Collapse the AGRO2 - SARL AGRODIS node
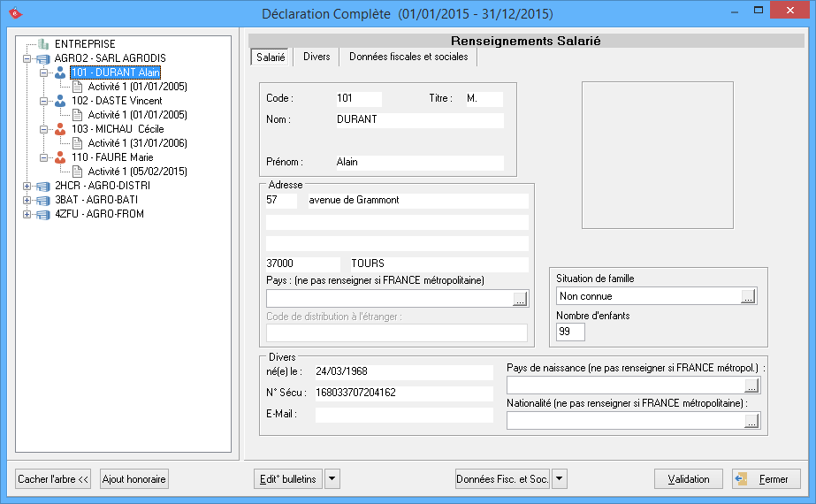This screenshot has height=504, width=816. click(x=27, y=58)
